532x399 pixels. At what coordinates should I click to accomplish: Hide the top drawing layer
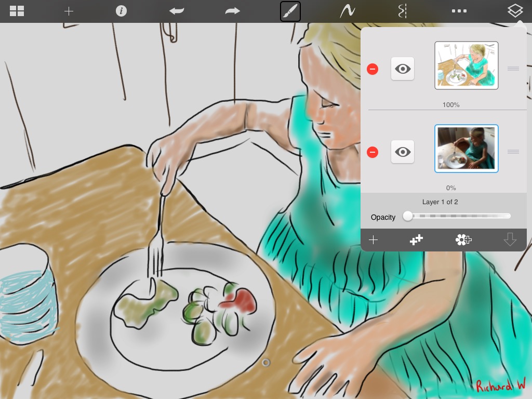point(403,69)
